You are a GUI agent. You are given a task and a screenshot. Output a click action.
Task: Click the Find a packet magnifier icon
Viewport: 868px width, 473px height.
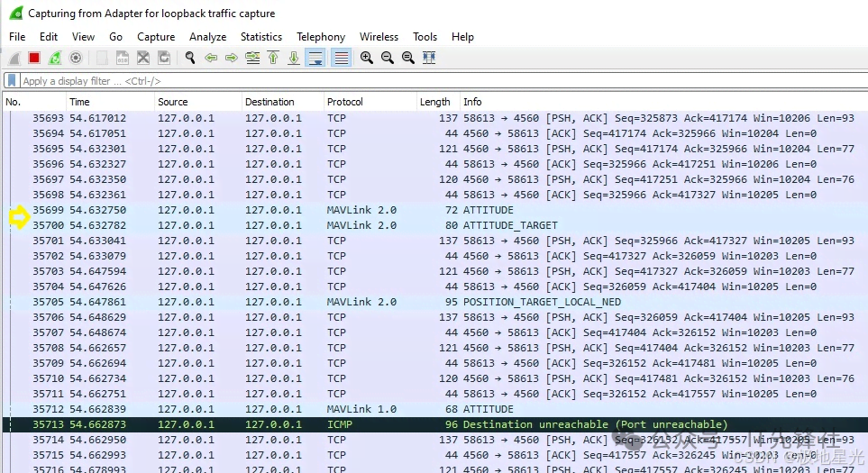pos(190,58)
